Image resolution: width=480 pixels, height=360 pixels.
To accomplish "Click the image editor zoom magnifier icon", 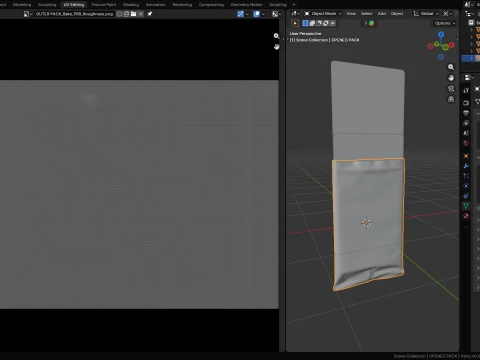I will (x=276, y=36).
